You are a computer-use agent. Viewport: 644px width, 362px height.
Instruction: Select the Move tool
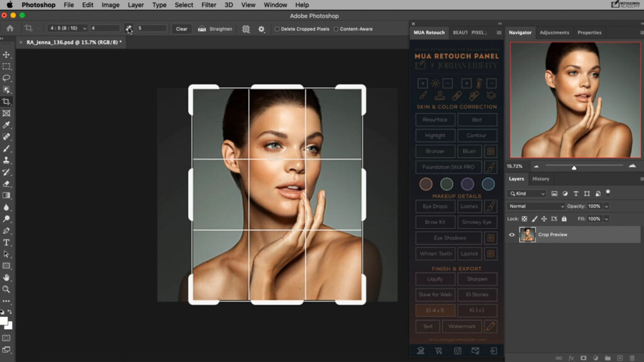(x=8, y=54)
